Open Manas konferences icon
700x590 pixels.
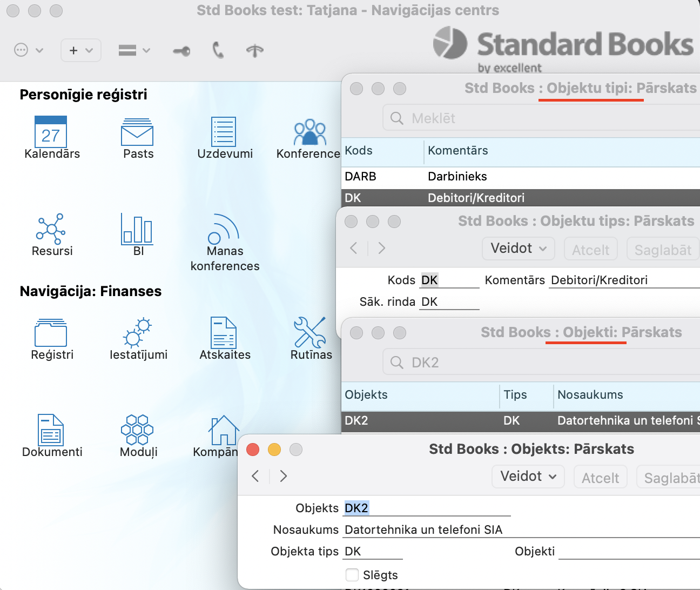224,229
